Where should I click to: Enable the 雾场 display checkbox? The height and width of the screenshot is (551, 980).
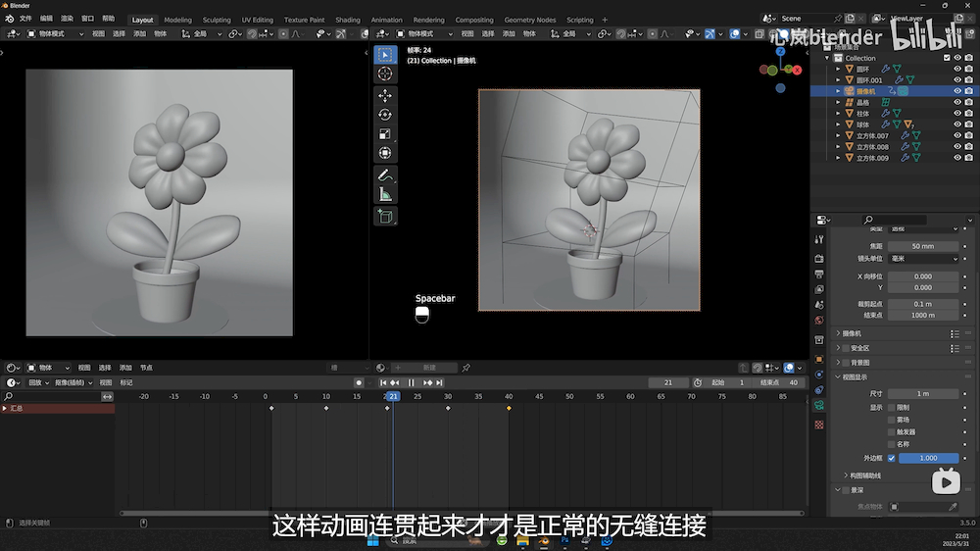[x=891, y=420]
